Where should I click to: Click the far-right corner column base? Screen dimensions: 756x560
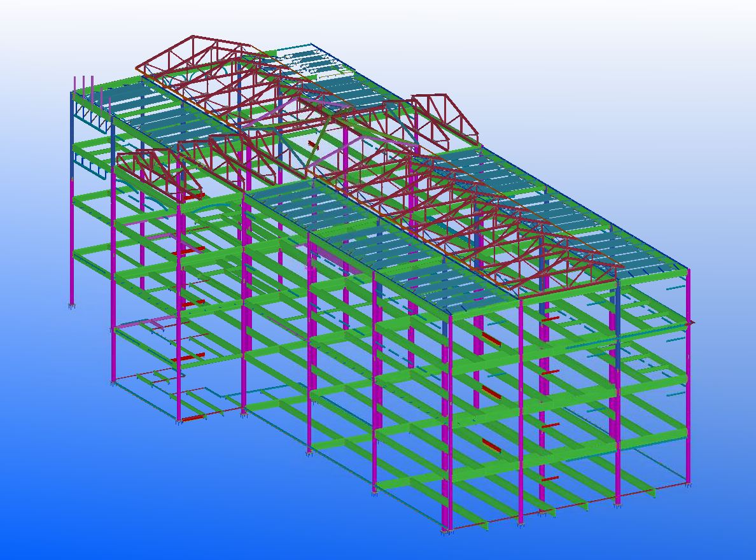[x=688, y=485]
